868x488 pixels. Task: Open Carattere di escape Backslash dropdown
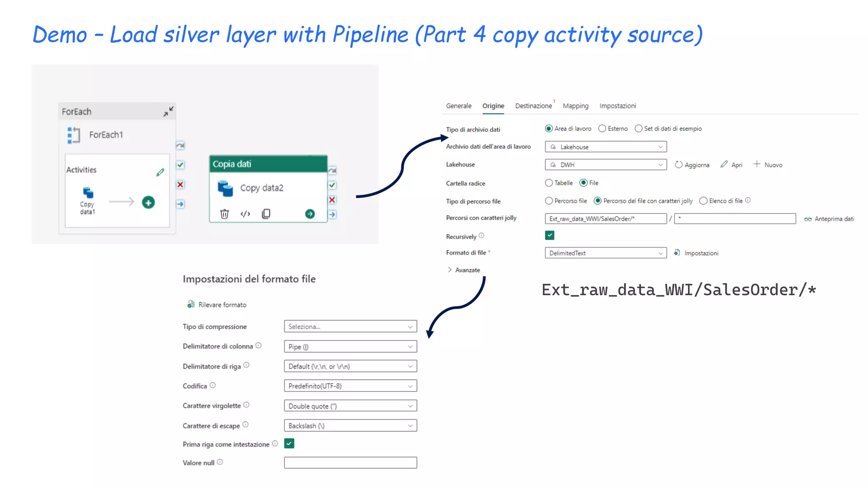(351, 426)
